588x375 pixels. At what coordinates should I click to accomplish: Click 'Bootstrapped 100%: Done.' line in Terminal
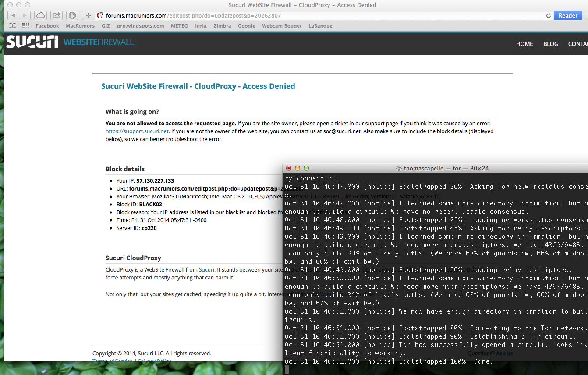point(389,361)
